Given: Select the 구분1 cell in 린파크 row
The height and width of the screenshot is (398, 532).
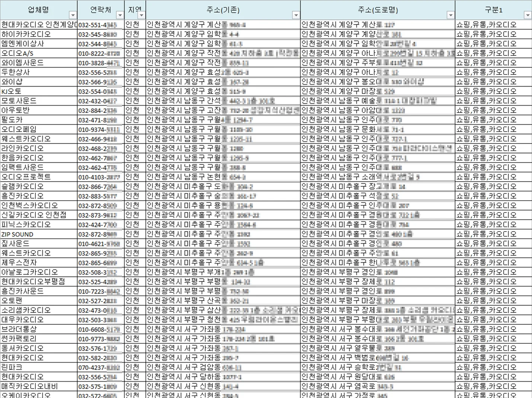Looking at the screenshot, I should pyautogui.click(x=493, y=368).
